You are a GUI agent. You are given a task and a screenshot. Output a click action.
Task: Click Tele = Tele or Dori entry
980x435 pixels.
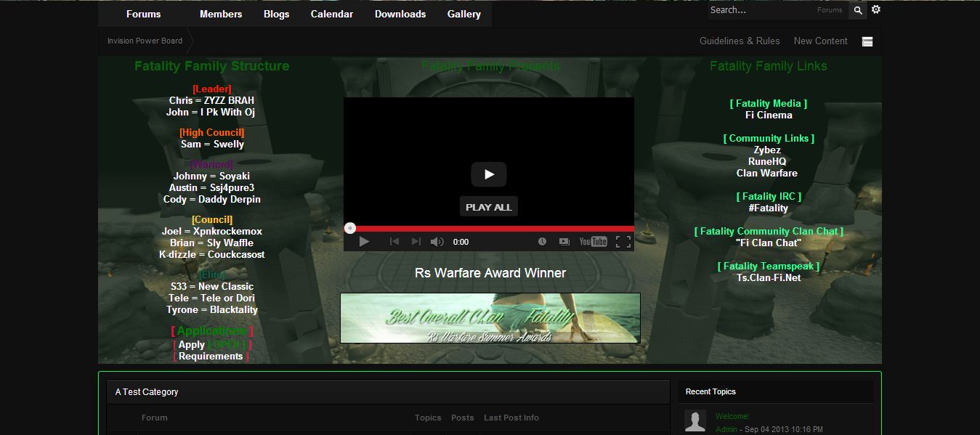211,298
